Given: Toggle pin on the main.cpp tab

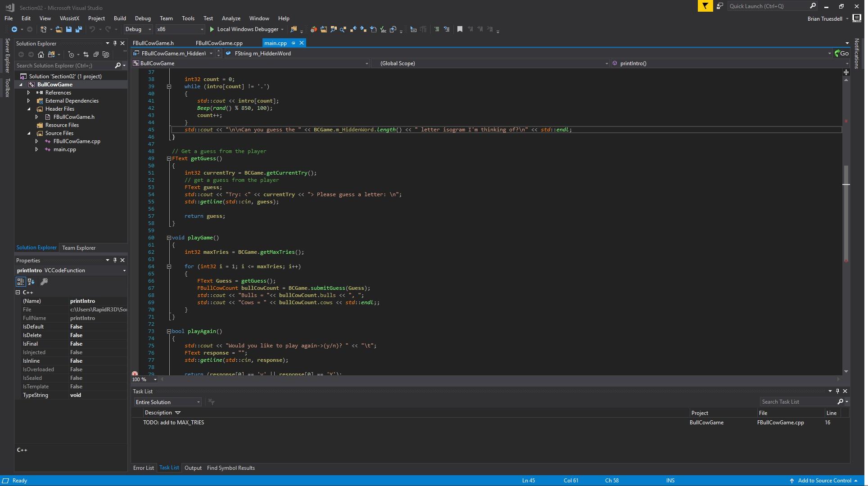Looking at the screenshot, I should click(293, 43).
